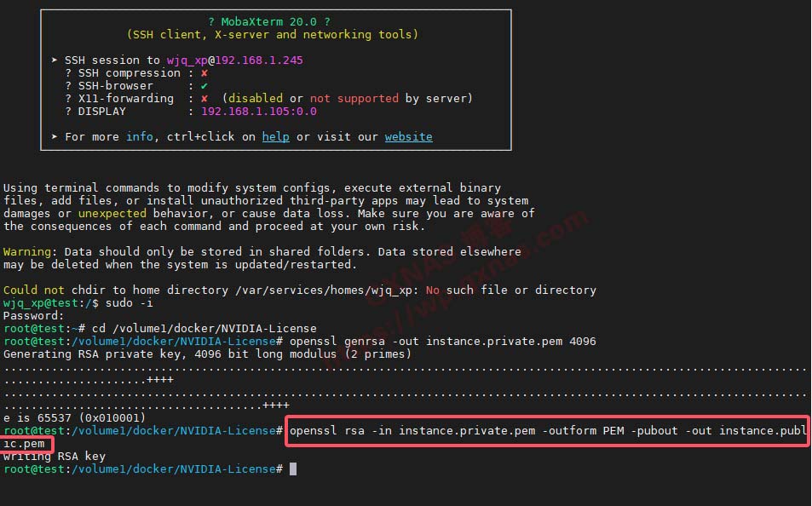Click the highlighted openssl rsa command

coord(547,431)
